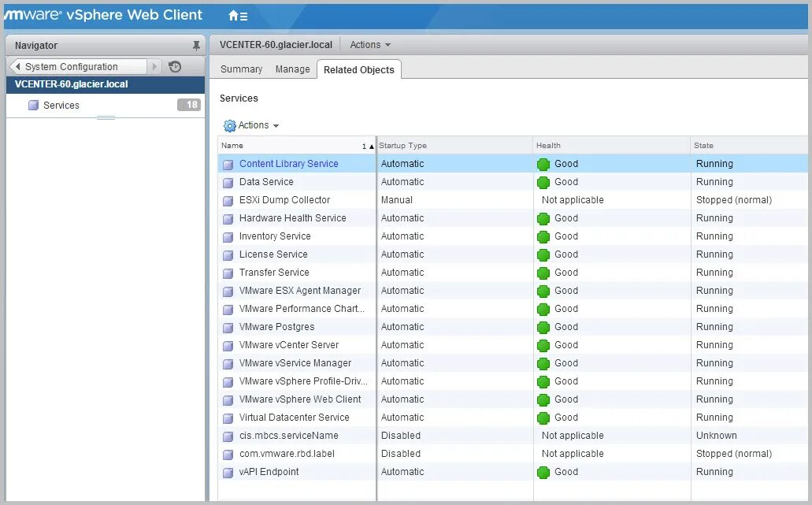The width and height of the screenshot is (812, 505).
Task: Click the Content Library Service icon
Action: pos(228,165)
